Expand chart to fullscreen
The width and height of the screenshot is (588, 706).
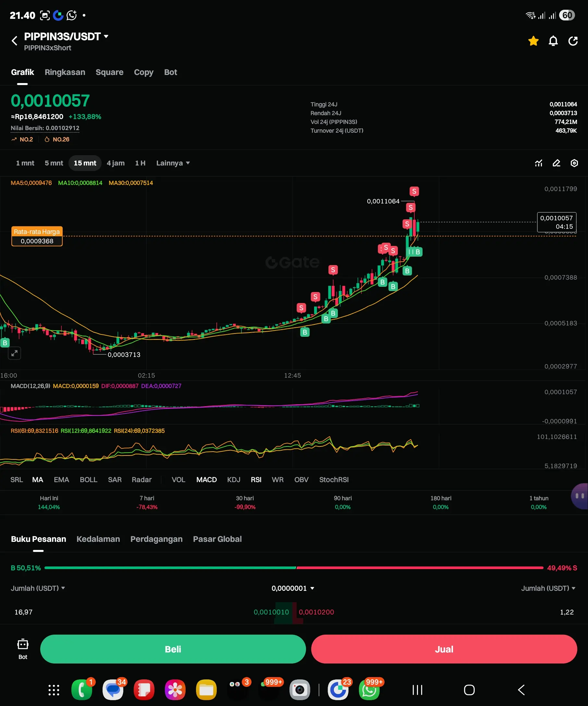15,353
